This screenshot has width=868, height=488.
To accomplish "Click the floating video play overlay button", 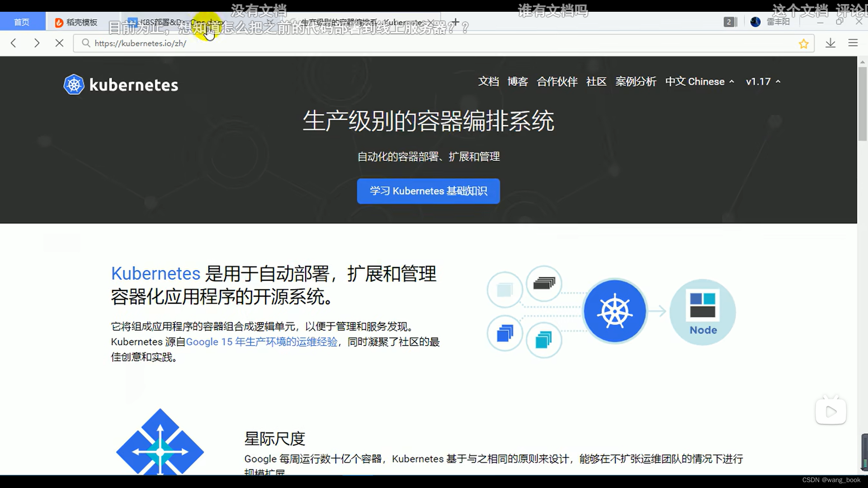I will click(x=831, y=411).
